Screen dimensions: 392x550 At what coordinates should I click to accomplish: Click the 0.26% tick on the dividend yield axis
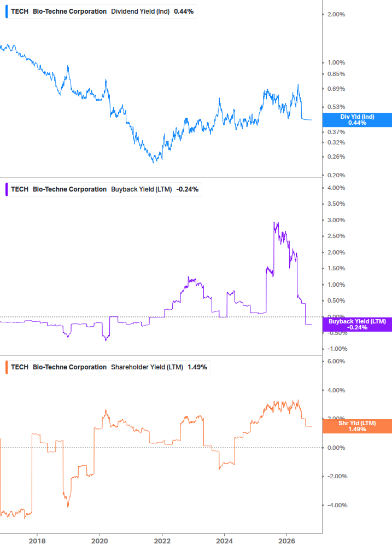(x=336, y=157)
